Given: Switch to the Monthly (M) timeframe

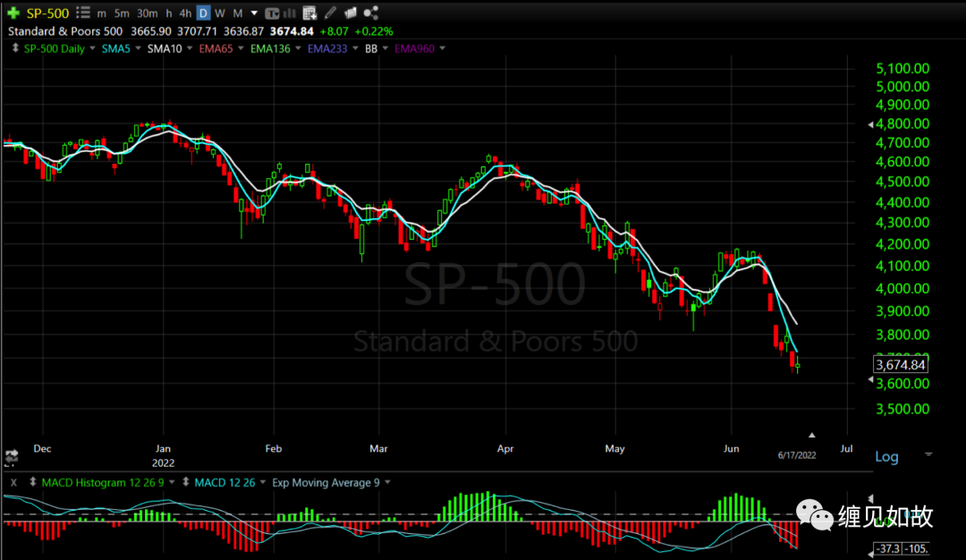Looking at the screenshot, I should [x=238, y=13].
